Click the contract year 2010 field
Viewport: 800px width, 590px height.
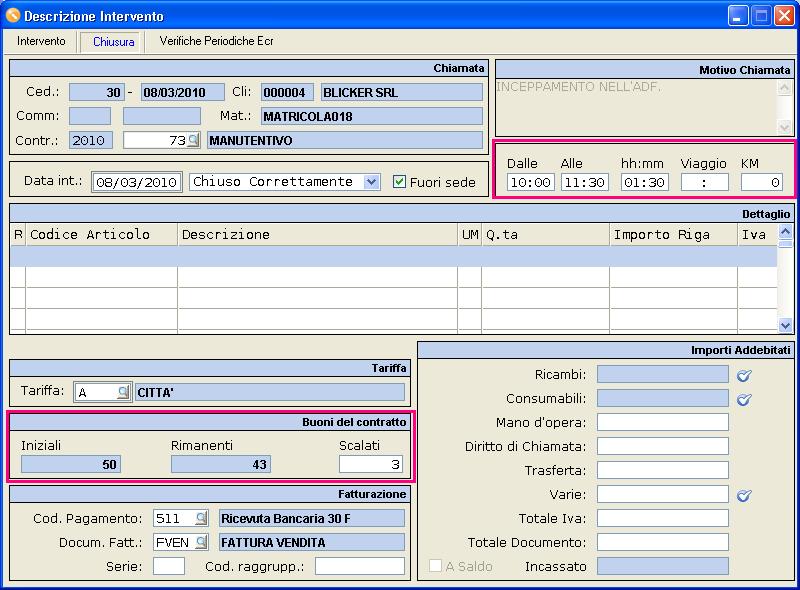coord(91,140)
